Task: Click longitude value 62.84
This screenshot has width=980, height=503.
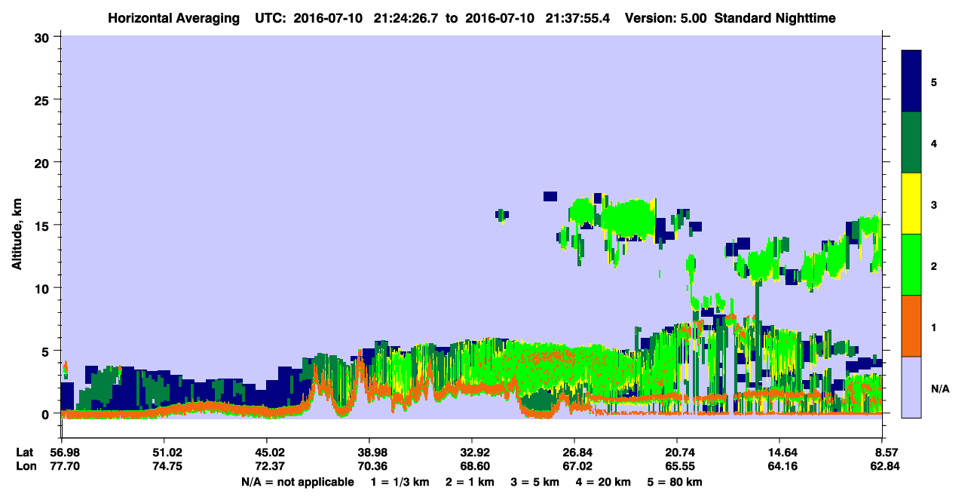Action: pyautogui.click(x=884, y=466)
